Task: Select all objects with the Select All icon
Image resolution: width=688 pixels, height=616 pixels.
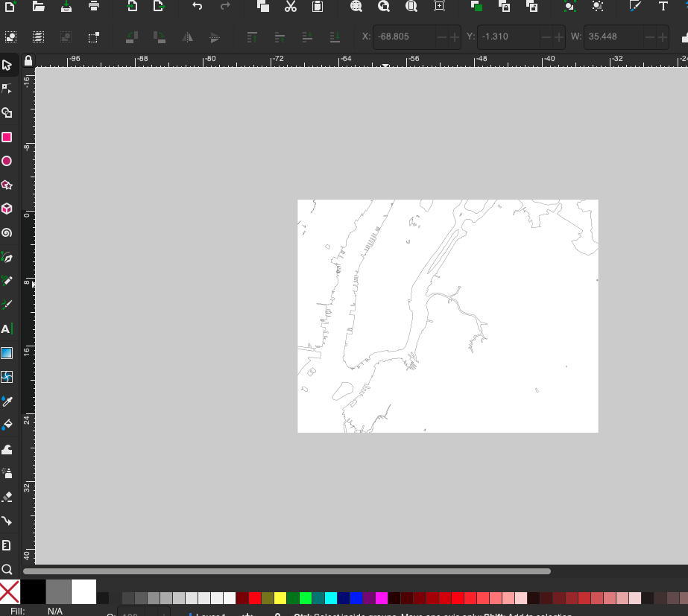Action: coord(10,37)
